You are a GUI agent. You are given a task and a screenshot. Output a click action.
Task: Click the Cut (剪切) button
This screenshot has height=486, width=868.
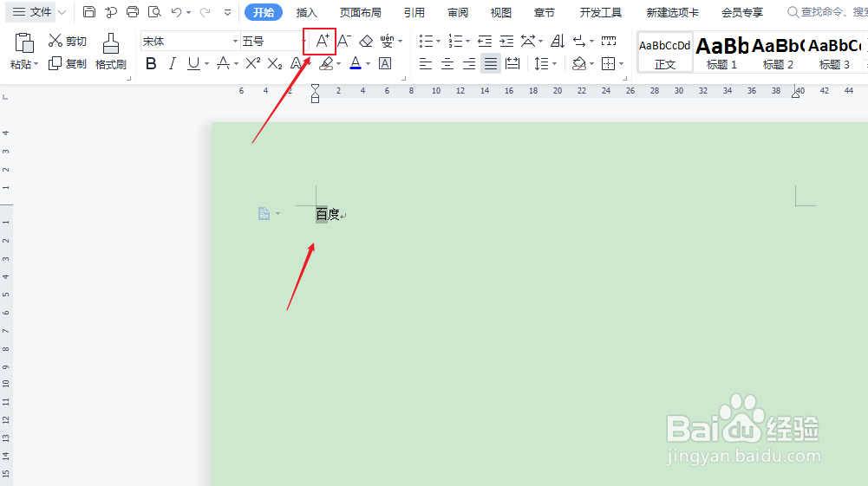tap(68, 41)
